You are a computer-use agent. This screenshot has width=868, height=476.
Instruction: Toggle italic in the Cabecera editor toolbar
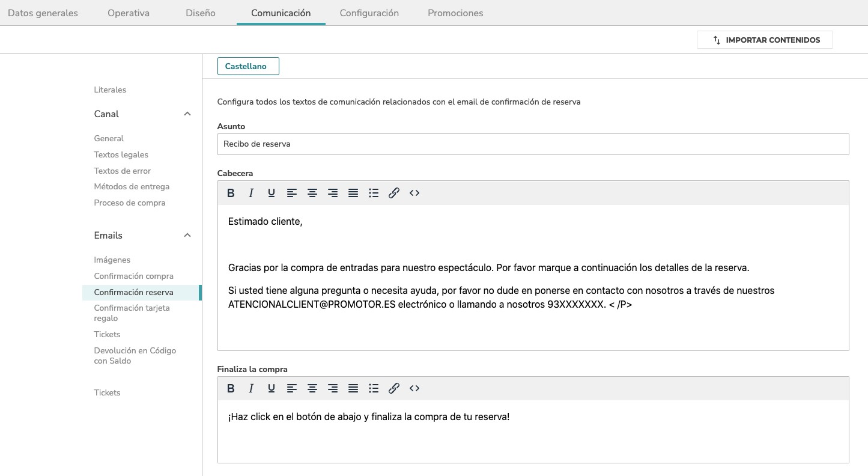251,193
